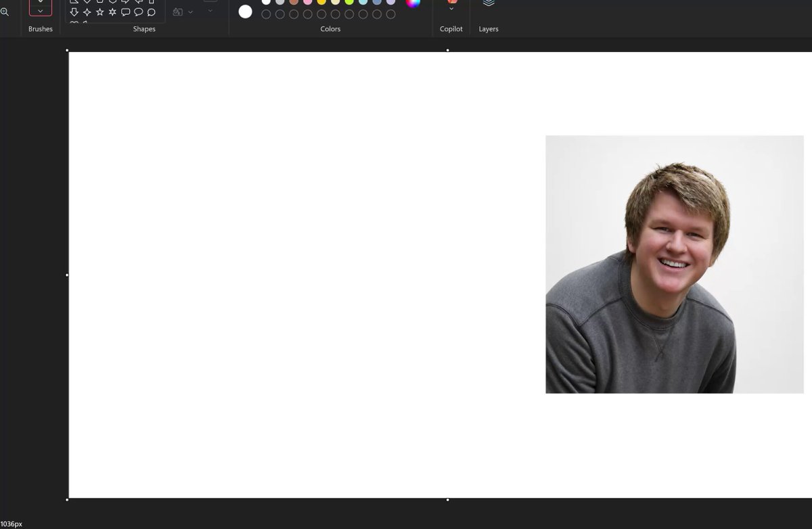Click the zoom magnifier icon
The image size is (812, 529).
4,12
